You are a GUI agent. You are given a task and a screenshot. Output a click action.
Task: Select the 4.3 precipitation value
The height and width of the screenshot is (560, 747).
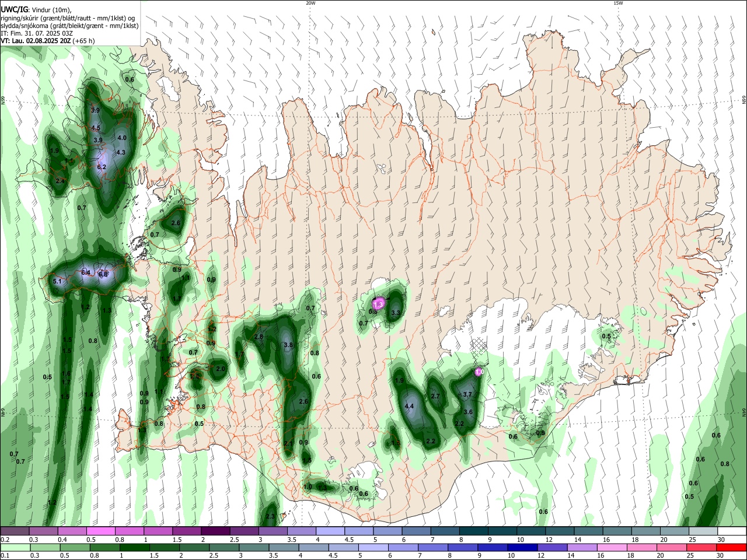[121, 152]
